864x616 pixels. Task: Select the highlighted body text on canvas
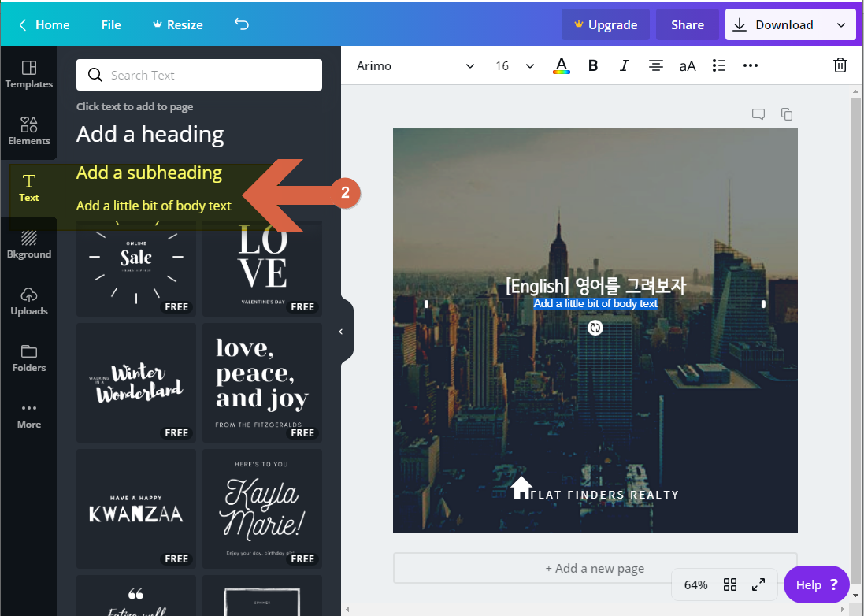click(595, 303)
